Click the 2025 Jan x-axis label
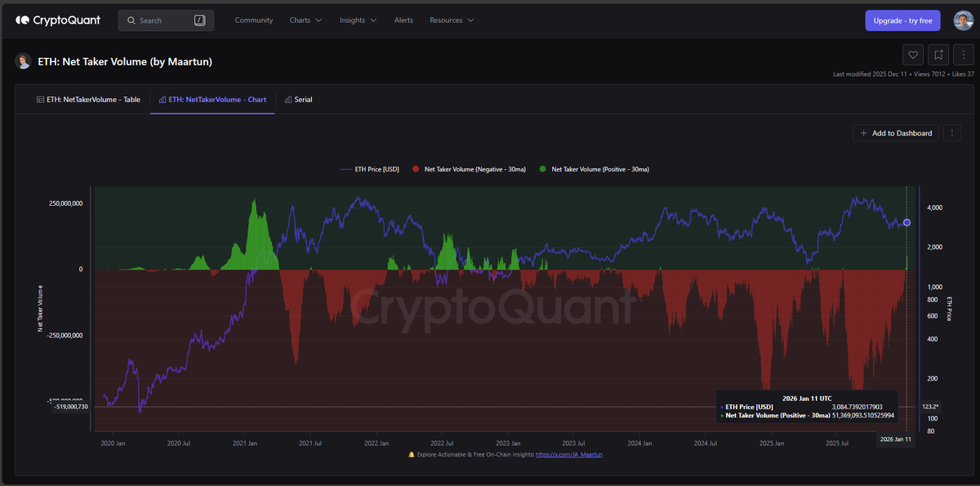Image resolution: width=980 pixels, height=486 pixels. pos(772,444)
